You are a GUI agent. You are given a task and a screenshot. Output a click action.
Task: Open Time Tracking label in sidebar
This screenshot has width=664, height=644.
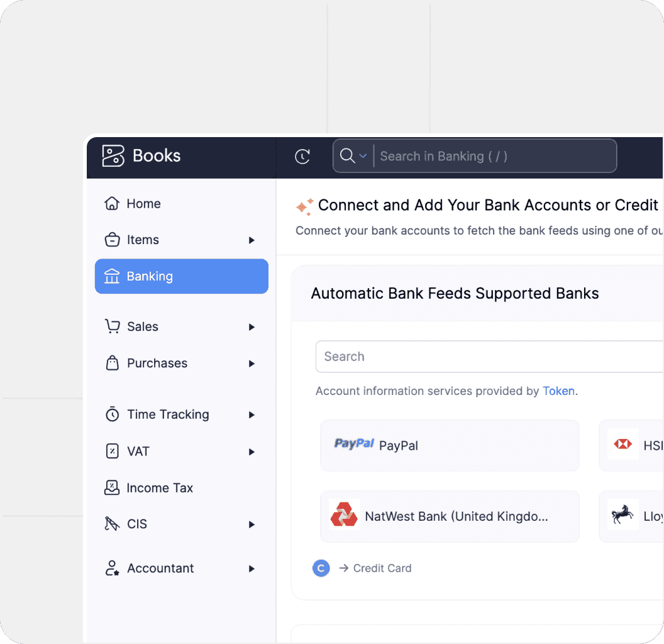coord(168,414)
